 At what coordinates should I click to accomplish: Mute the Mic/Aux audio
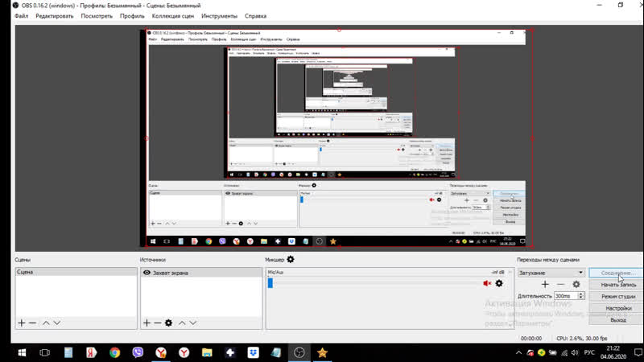487,283
